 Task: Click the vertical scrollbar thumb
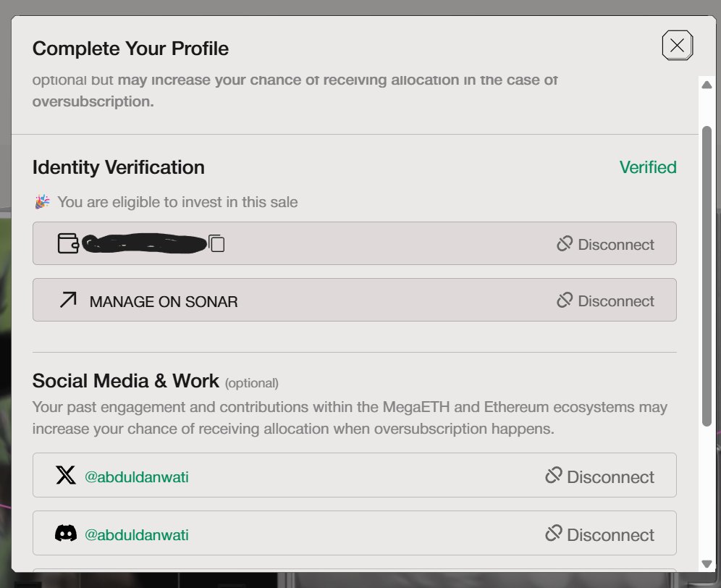[707, 276]
